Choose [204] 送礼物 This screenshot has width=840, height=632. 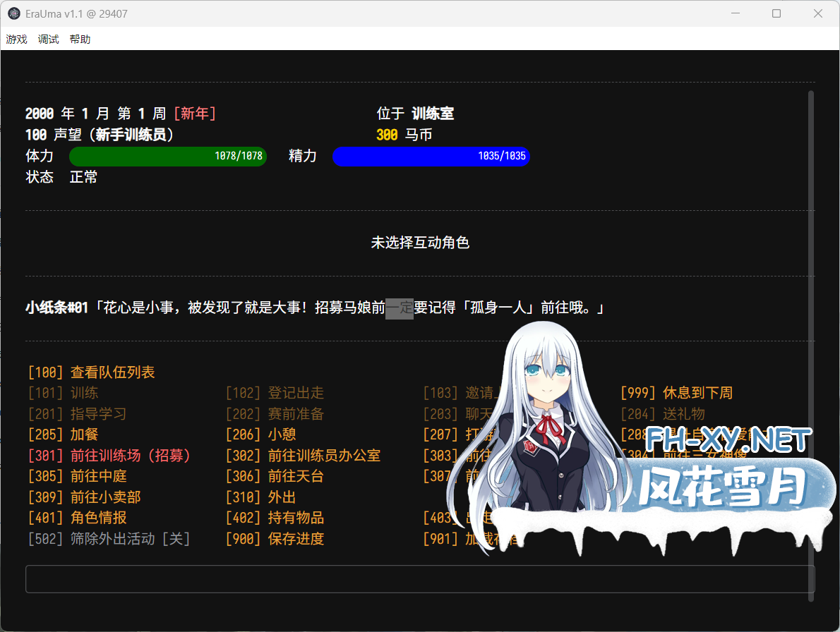click(663, 413)
